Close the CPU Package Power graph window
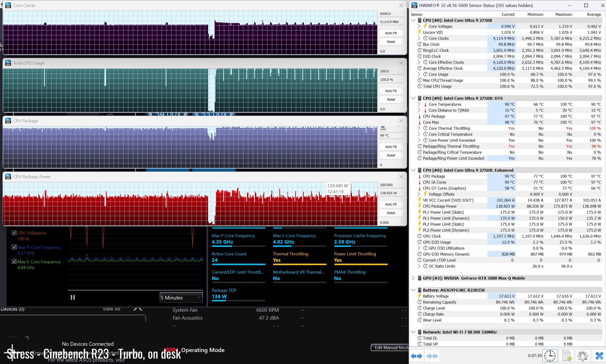The image size is (606, 364). coord(401,176)
